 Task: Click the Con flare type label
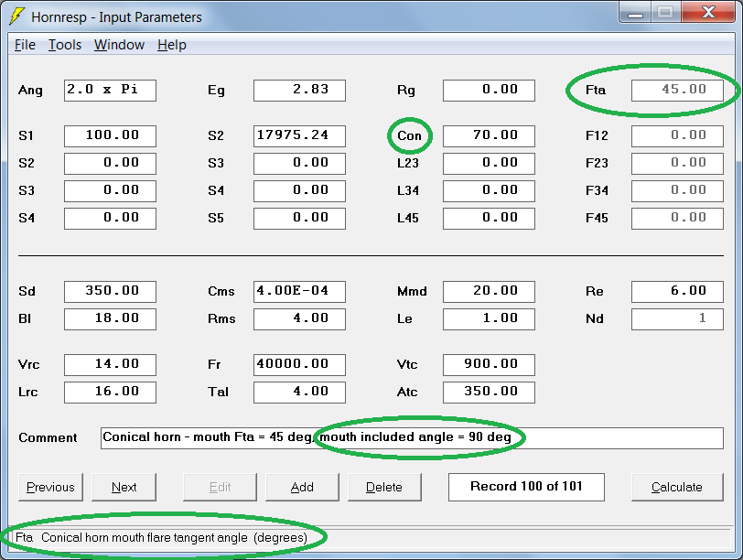click(x=409, y=136)
